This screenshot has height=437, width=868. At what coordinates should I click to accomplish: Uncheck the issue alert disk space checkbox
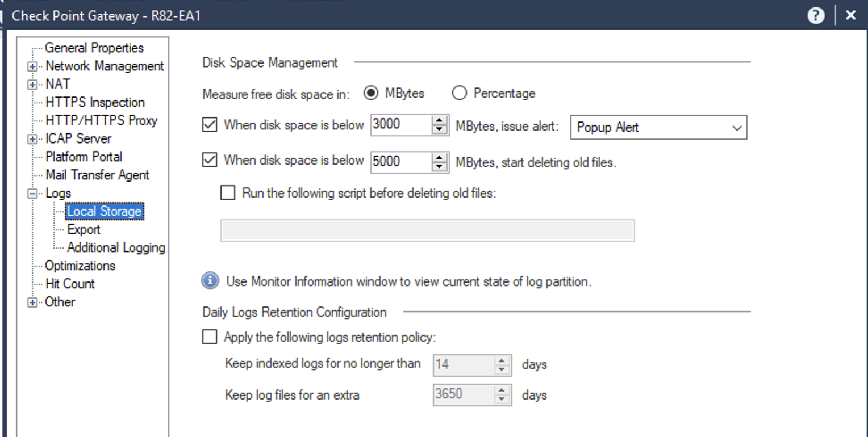[210, 125]
